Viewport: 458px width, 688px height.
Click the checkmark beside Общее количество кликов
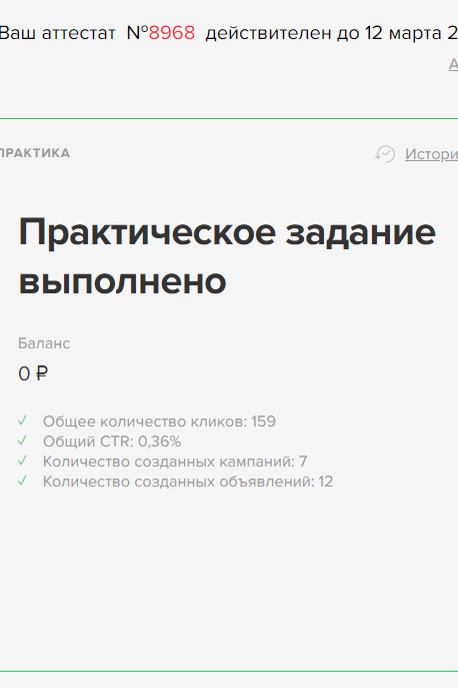point(22,421)
